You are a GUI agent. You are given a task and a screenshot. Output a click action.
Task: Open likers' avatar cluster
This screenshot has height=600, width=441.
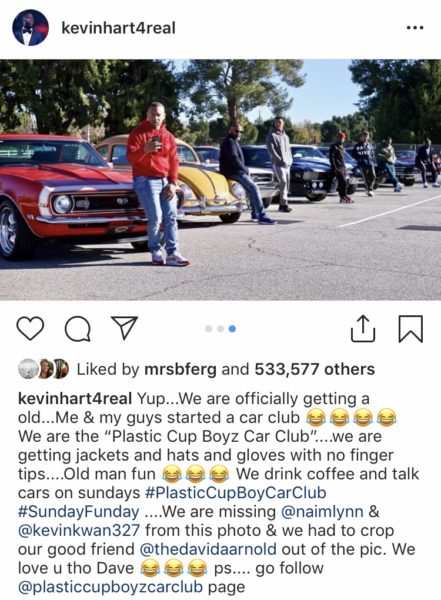coord(43,369)
